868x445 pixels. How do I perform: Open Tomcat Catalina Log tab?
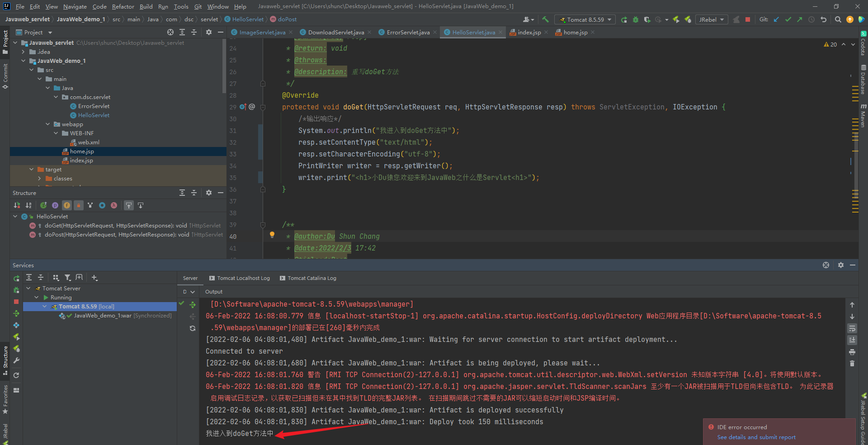(308, 278)
